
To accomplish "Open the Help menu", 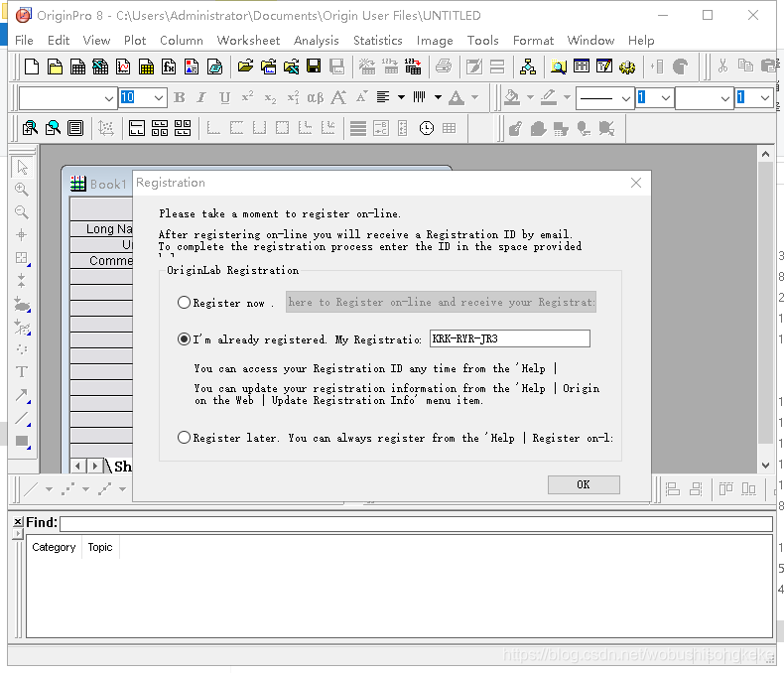I will (641, 41).
